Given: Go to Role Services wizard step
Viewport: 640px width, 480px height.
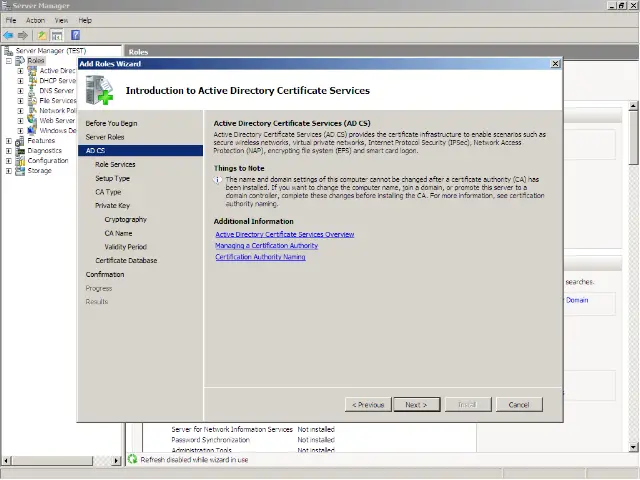Looking at the screenshot, I should click(115, 164).
